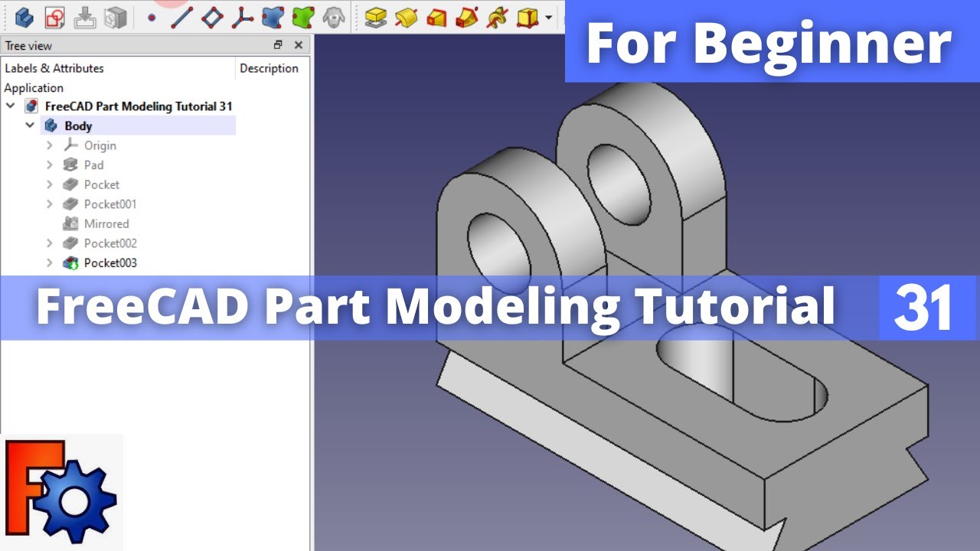Select the Origin item in tree

pyautogui.click(x=100, y=145)
